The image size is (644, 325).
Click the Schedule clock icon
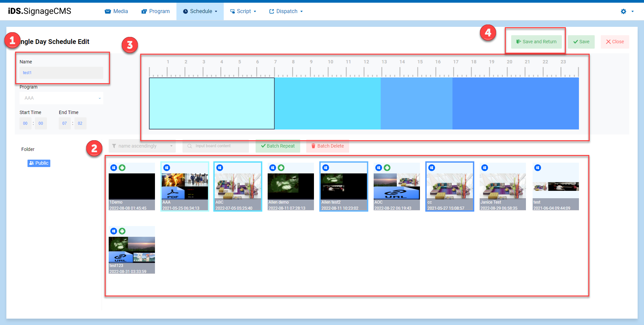click(x=185, y=11)
